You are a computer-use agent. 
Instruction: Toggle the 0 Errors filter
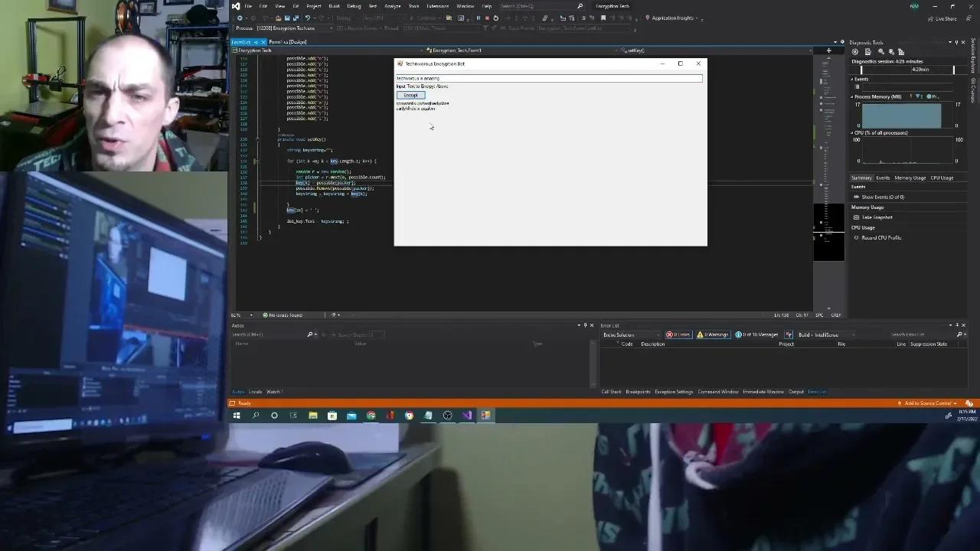pos(678,334)
